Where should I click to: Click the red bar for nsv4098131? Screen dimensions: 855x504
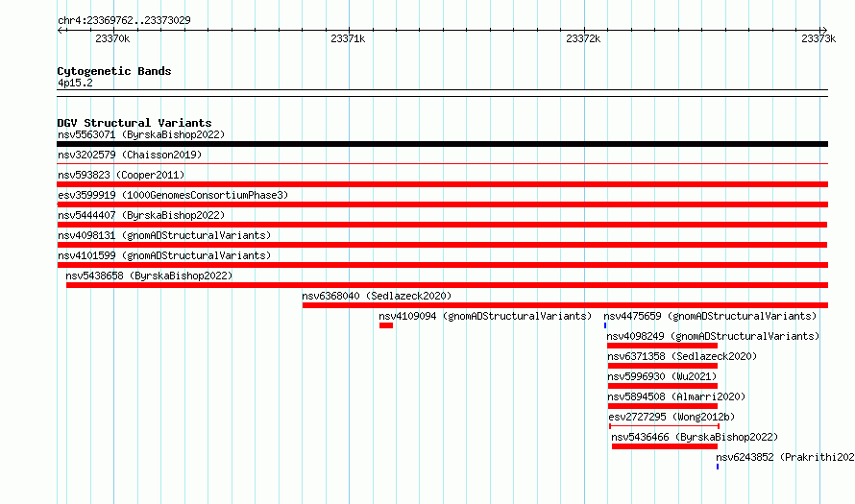(x=442, y=245)
